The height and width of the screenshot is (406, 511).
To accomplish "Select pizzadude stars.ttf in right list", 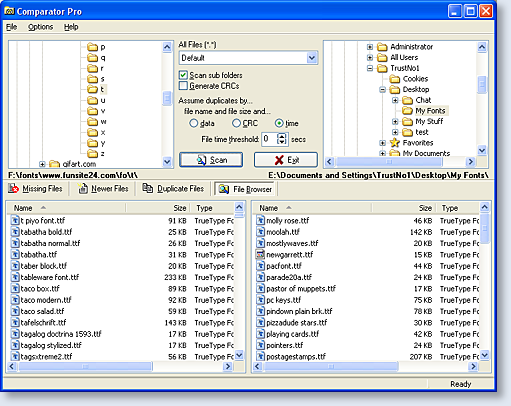I will point(297,322).
